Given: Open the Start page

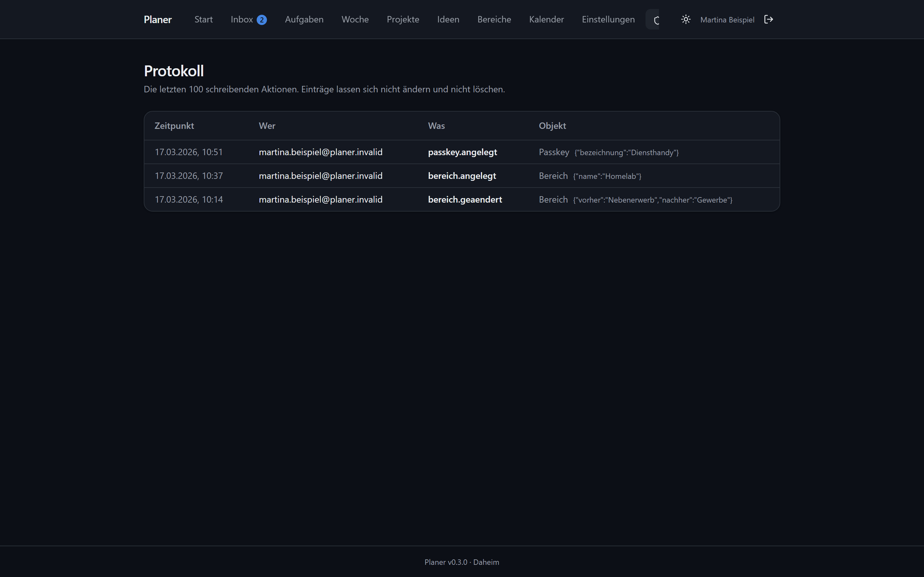Looking at the screenshot, I should click(x=203, y=20).
